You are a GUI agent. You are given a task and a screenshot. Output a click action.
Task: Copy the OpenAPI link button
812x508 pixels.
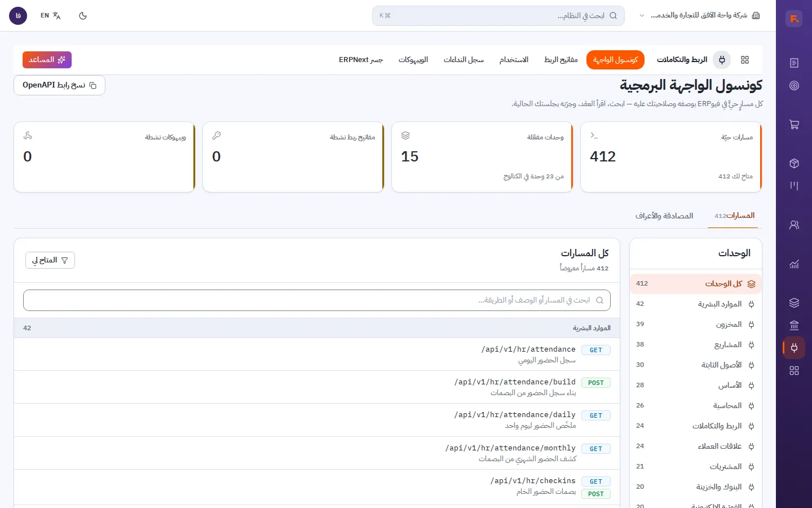59,85
